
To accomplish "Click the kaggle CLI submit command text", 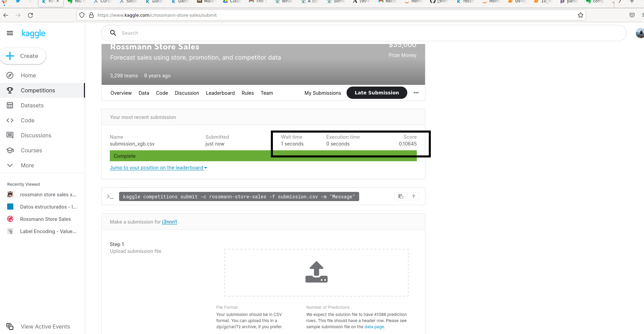I will point(239,197).
